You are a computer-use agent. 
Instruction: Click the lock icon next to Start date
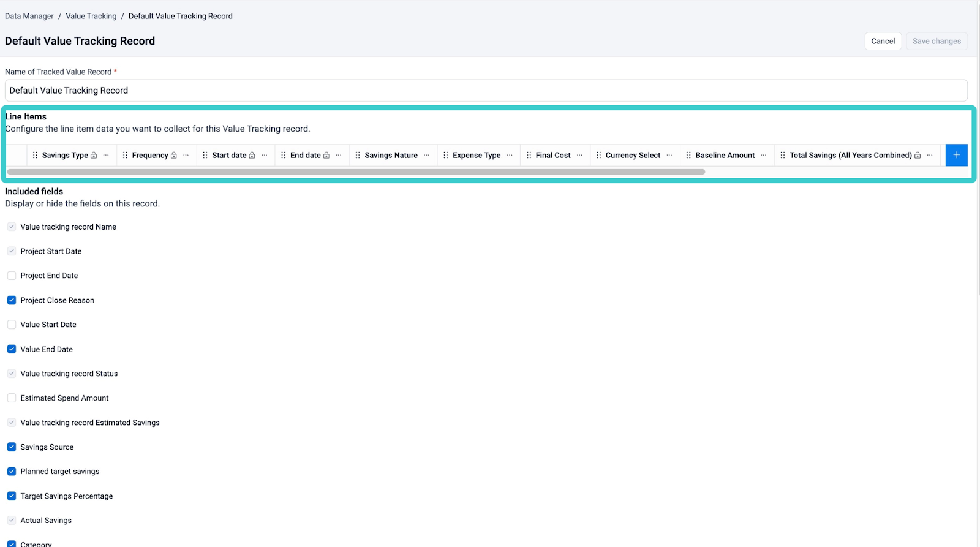(x=252, y=156)
